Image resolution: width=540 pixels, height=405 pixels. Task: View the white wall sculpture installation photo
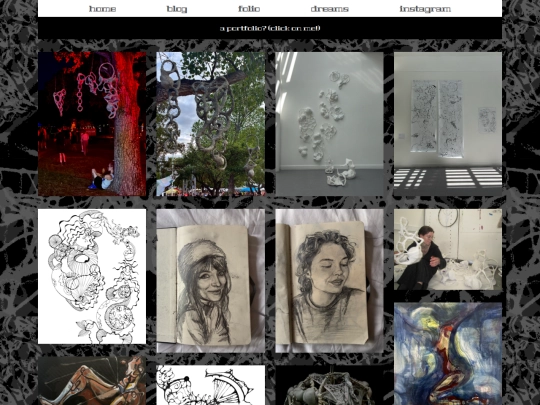point(329,124)
